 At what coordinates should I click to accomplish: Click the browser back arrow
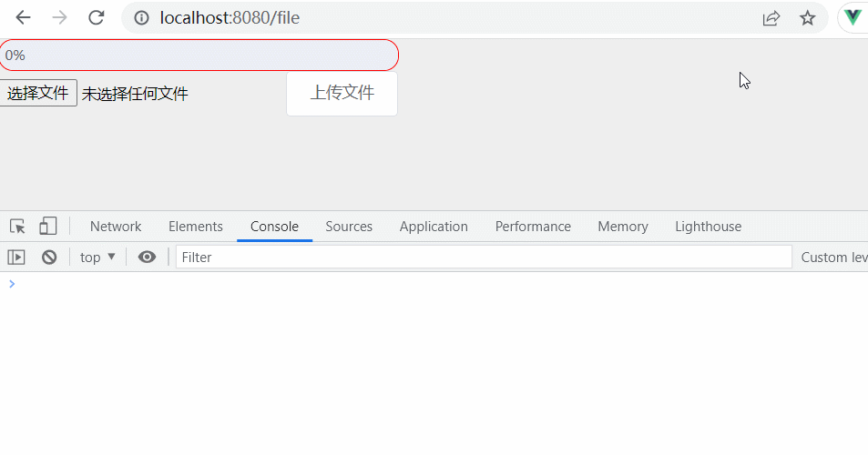click(23, 18)
